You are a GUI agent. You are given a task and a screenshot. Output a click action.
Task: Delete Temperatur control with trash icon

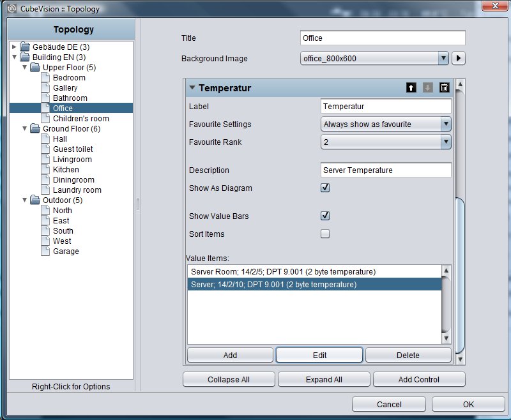tap(444, 87)
